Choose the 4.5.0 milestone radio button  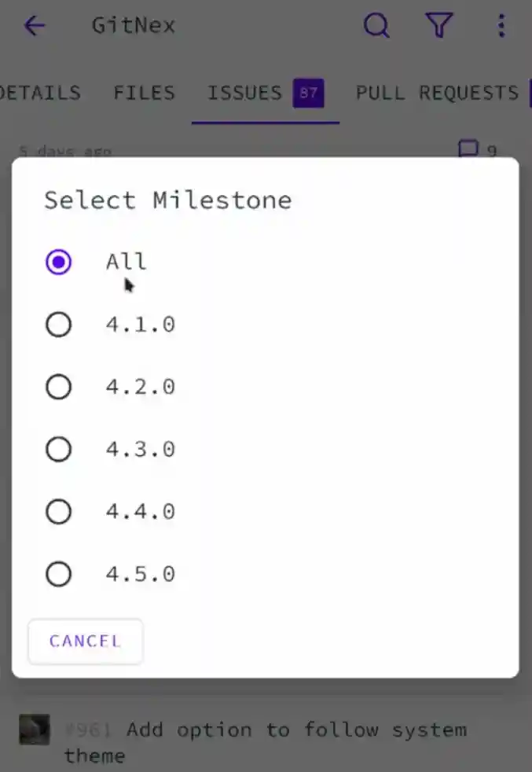[58, 575]
